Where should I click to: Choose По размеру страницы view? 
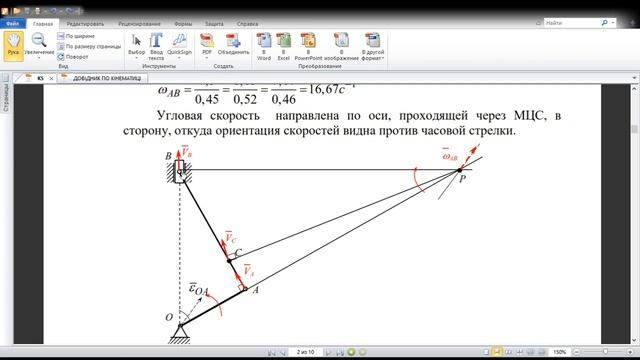coord(89,47)
